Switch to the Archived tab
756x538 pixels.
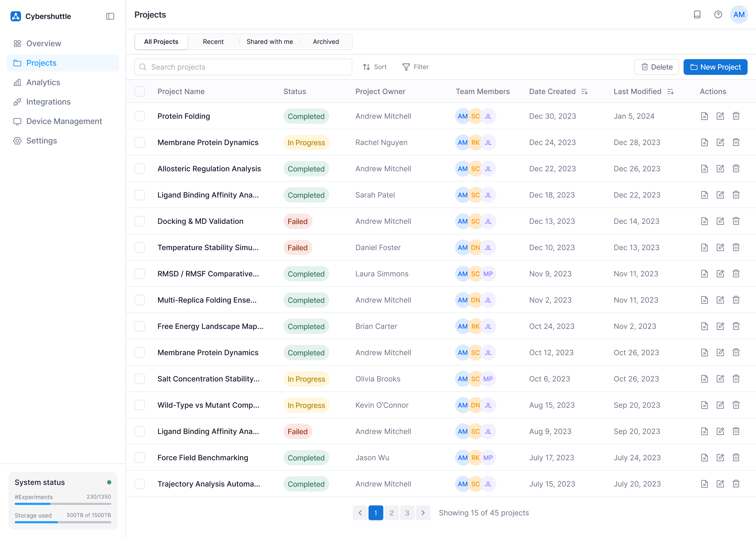tap(326, 42)
